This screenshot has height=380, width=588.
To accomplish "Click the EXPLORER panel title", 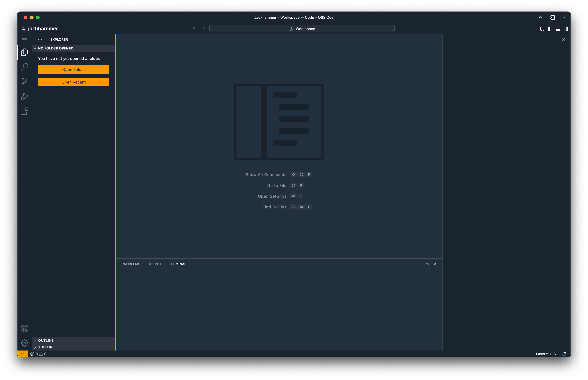I will coord(59,39).
